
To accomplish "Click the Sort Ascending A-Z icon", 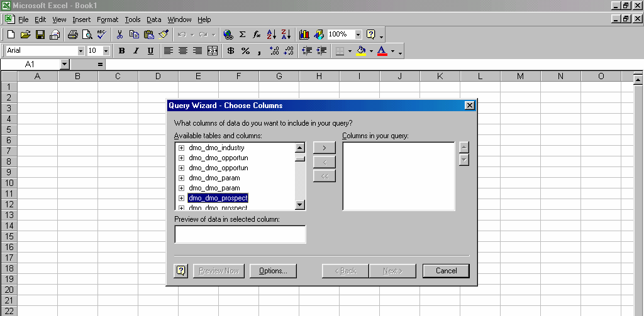I will (x=272, y=35).
